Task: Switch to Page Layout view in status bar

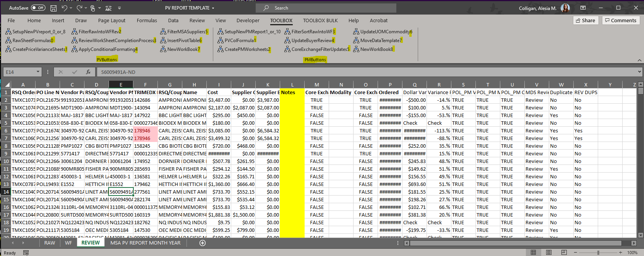Action: 549,253
